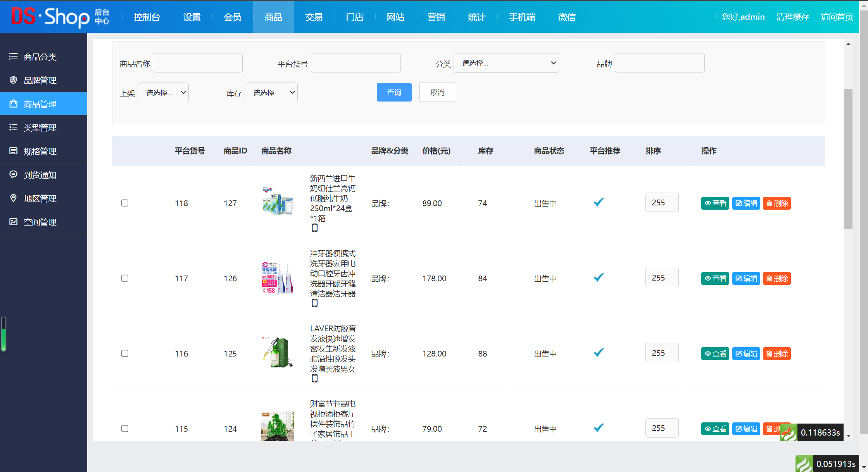Tick the checkbox for product 118

tap(125, 203)
